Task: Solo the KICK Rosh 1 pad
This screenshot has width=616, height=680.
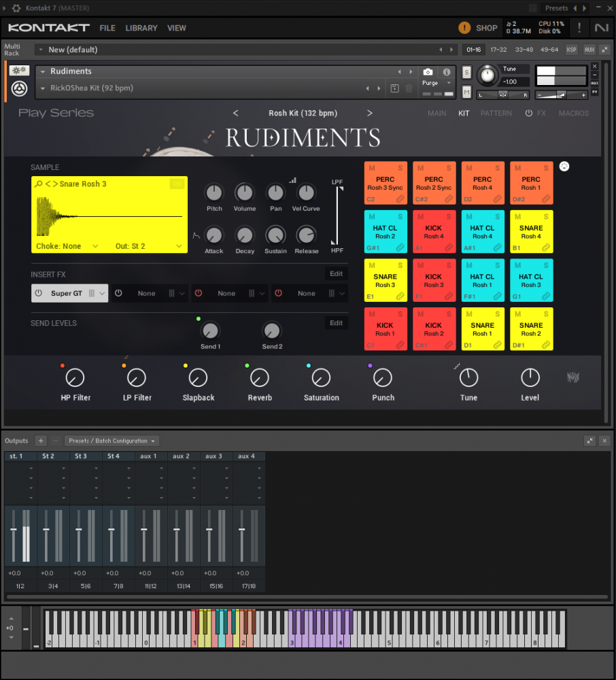Action: [400, 314]
